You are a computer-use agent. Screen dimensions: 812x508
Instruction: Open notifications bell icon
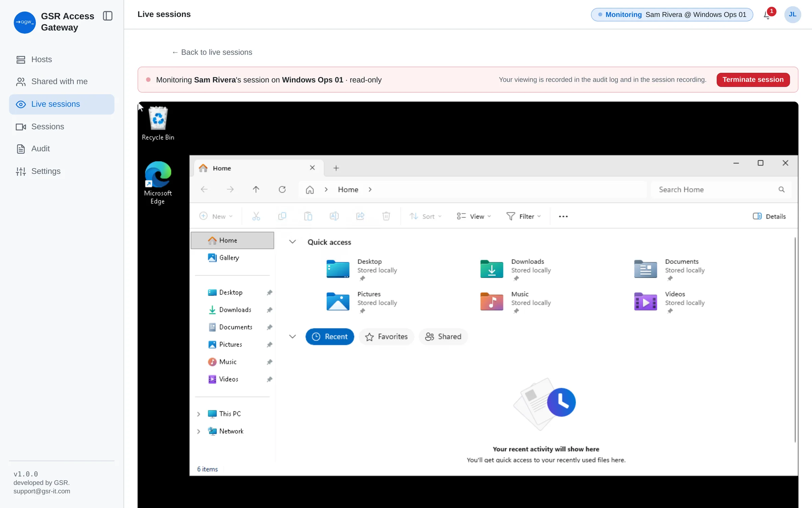point(767,15)
